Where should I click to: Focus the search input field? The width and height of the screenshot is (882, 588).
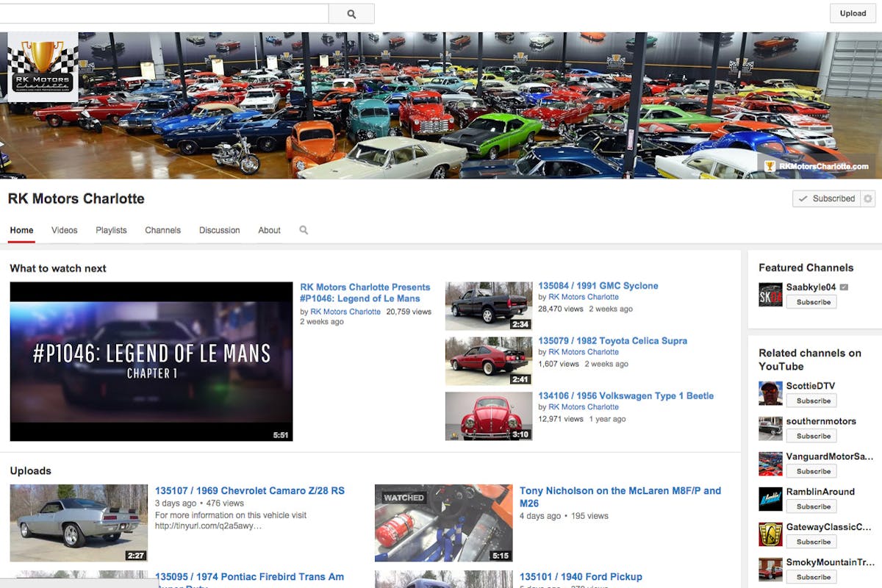click(x=162, y=14)
